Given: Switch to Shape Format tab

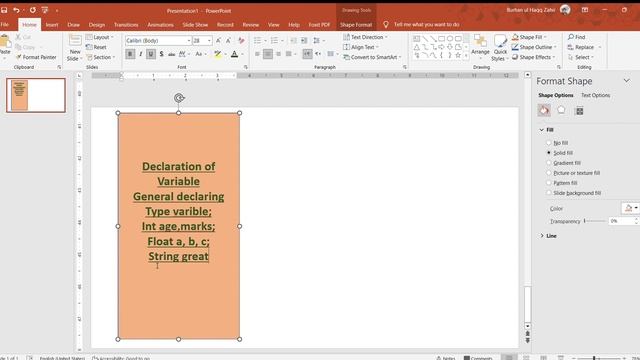Looking at the screenshot, I should [356, 25].
